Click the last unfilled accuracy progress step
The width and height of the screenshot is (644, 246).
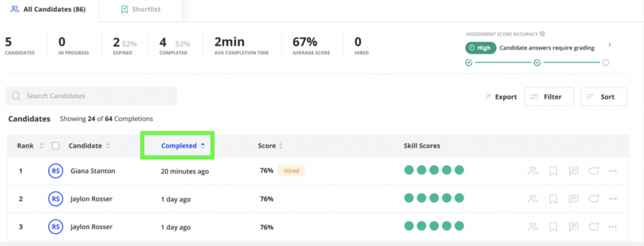(x=605, y=63)
